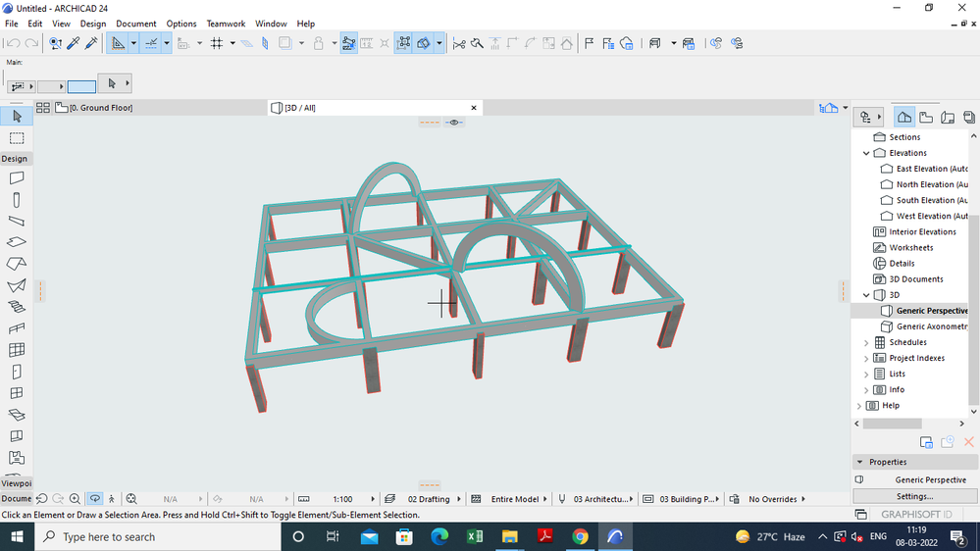Screen dimensions: 980x551
Task: Click the scissors Trim tool icon
Action: click(458, 43)
